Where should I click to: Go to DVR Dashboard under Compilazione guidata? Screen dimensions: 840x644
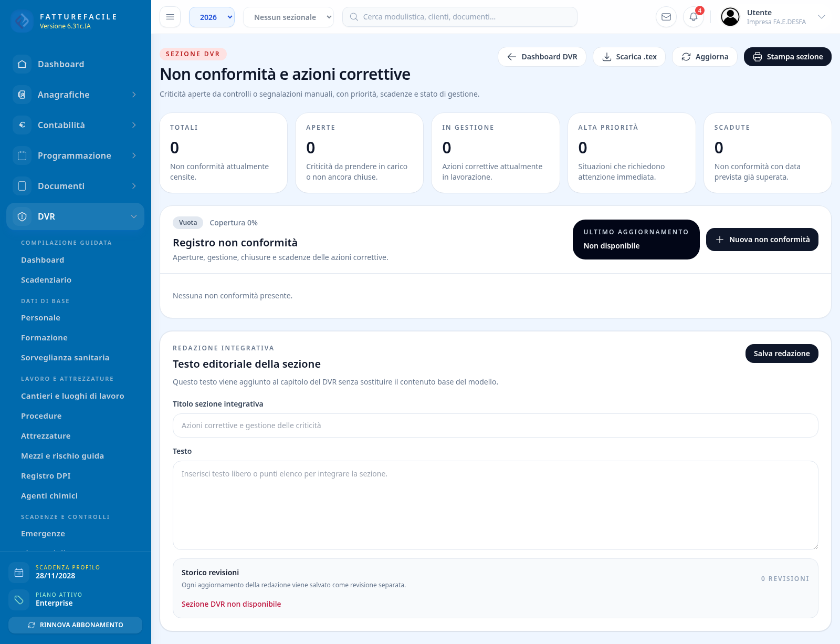point(43,260)
